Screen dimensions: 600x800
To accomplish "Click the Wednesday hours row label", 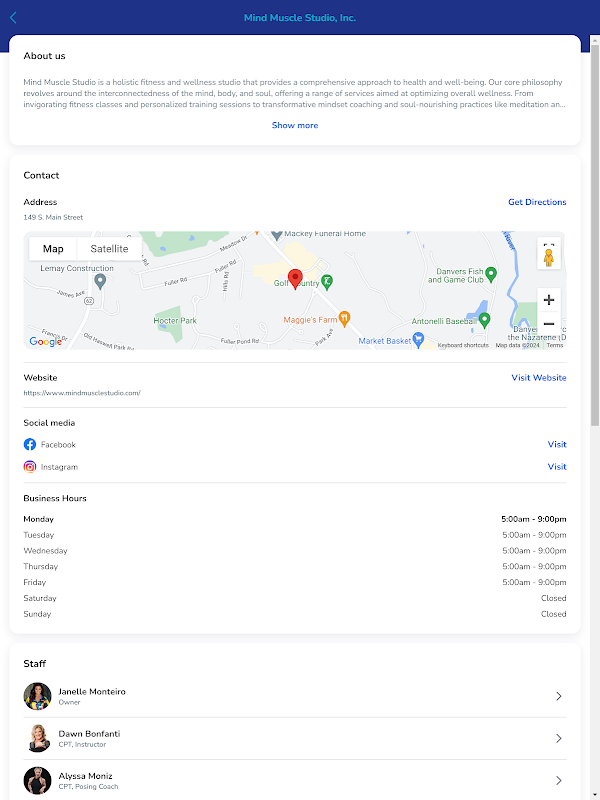I will click(45, 551).
